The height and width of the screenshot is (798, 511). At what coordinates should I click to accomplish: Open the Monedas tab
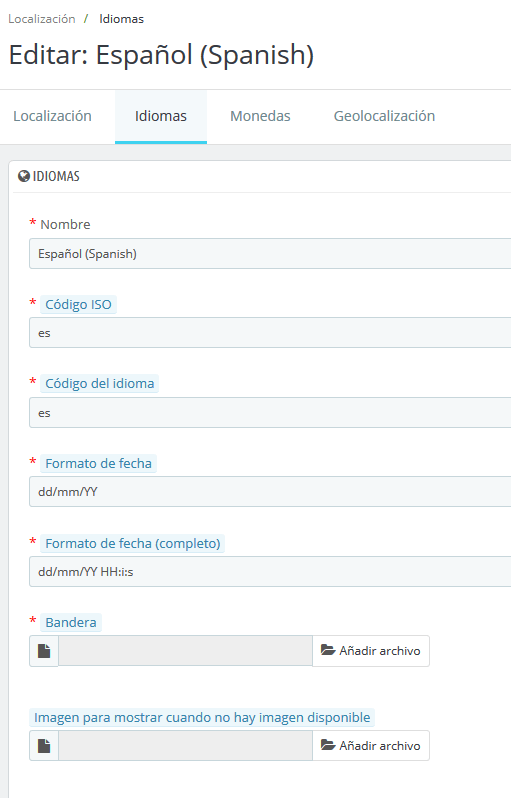tap(260, 116)
